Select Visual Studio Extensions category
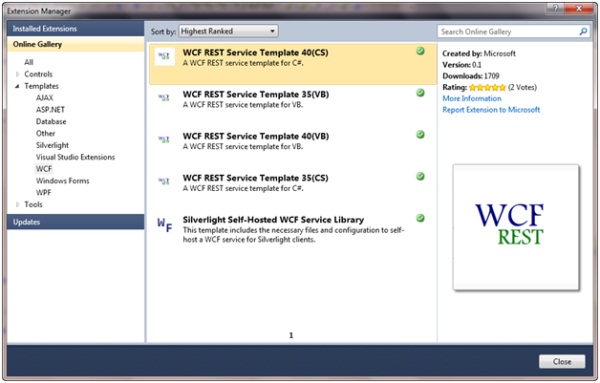The width and height of the screenshot is (600, 383). (75, 157)
